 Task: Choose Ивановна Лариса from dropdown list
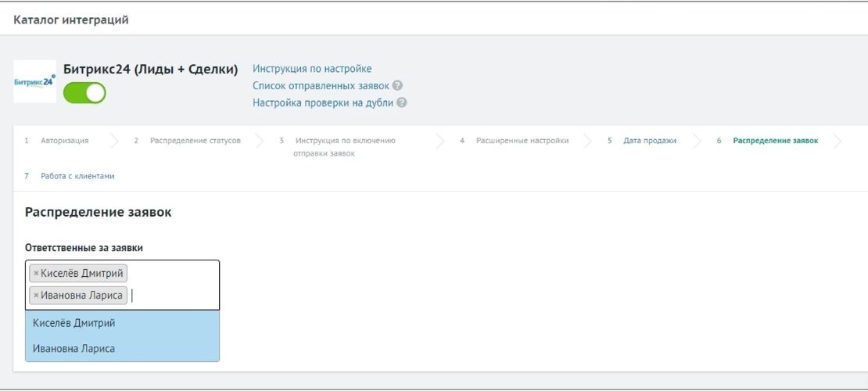click(x=122, y=349)
